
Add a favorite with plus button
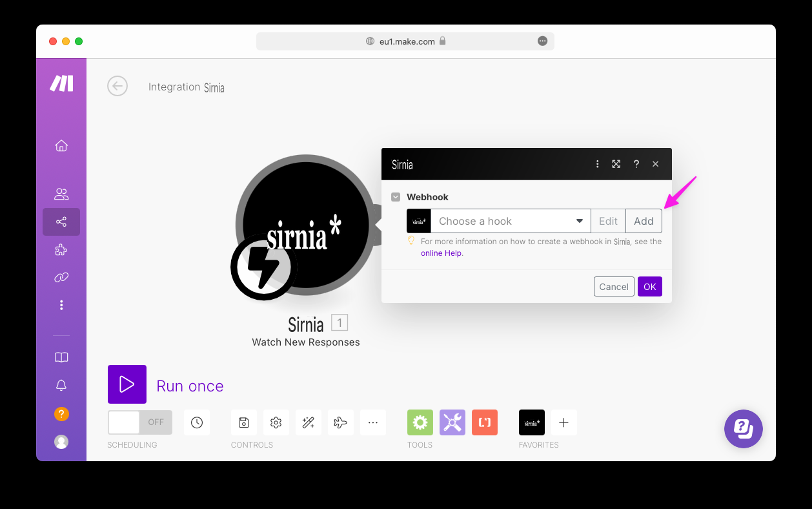[563, 422]
